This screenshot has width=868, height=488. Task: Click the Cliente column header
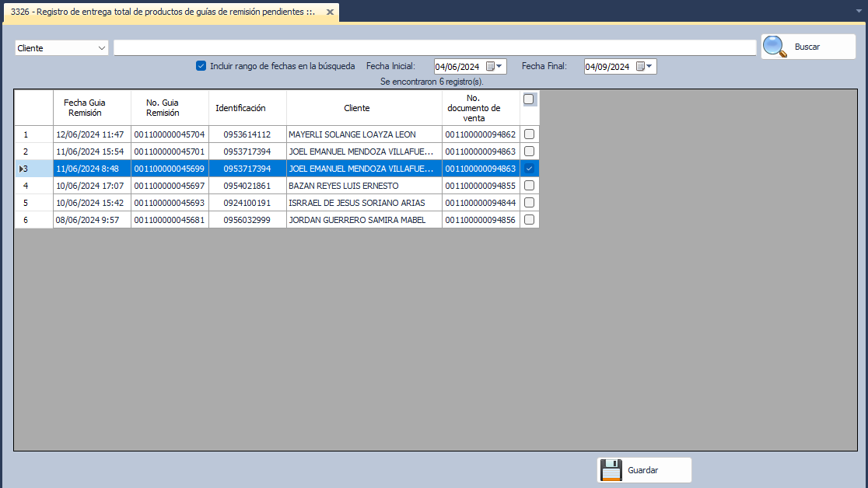click(356, 108)
